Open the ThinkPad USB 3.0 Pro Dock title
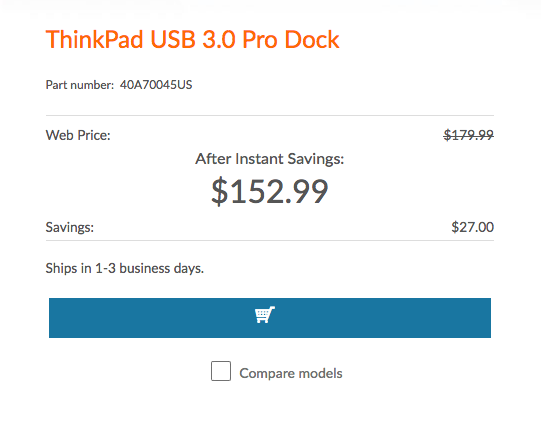 (193, 40)
